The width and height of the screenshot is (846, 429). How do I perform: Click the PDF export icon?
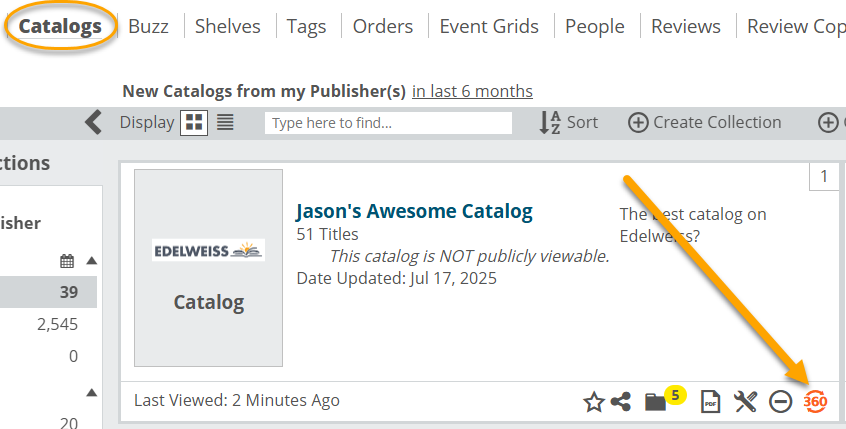point(711,402)
